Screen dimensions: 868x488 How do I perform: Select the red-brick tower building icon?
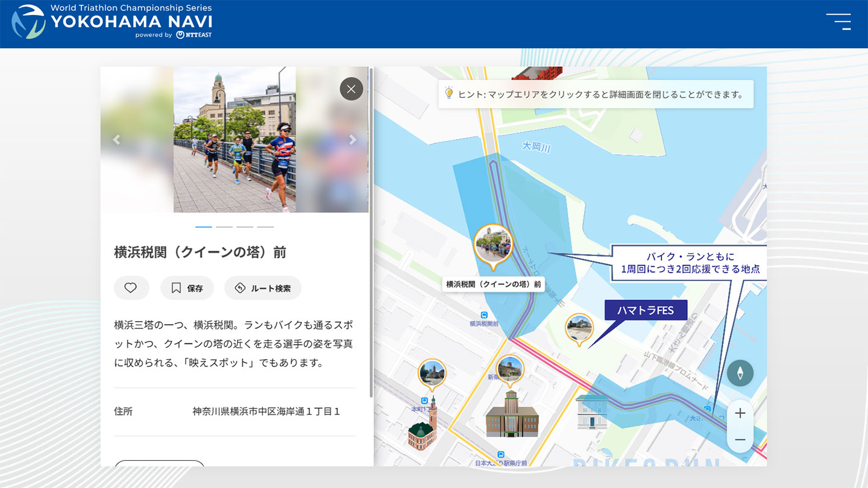422,428
